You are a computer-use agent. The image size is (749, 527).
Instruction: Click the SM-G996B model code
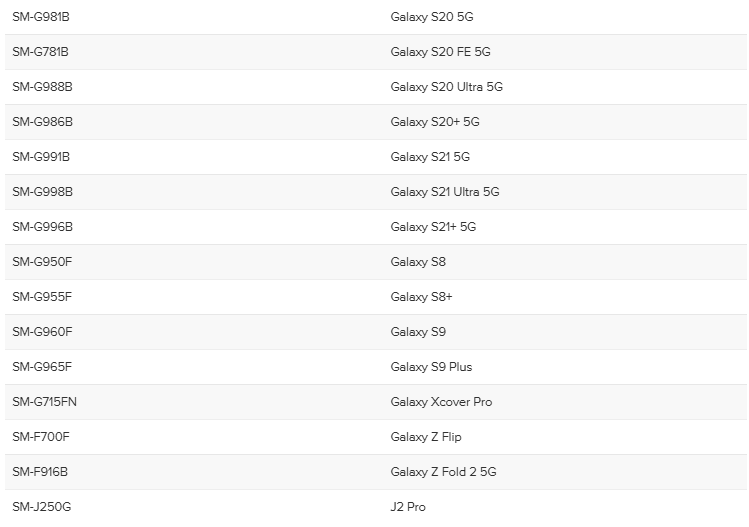click(x=42, y=227)
